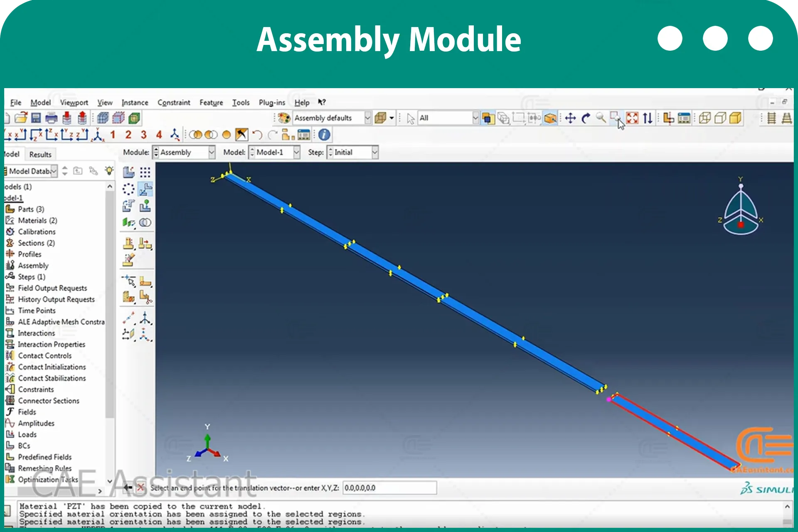The height and width of the screenshot is (532, 798).
Task: Click the Save Model Database icon
Action: (36, 118)
